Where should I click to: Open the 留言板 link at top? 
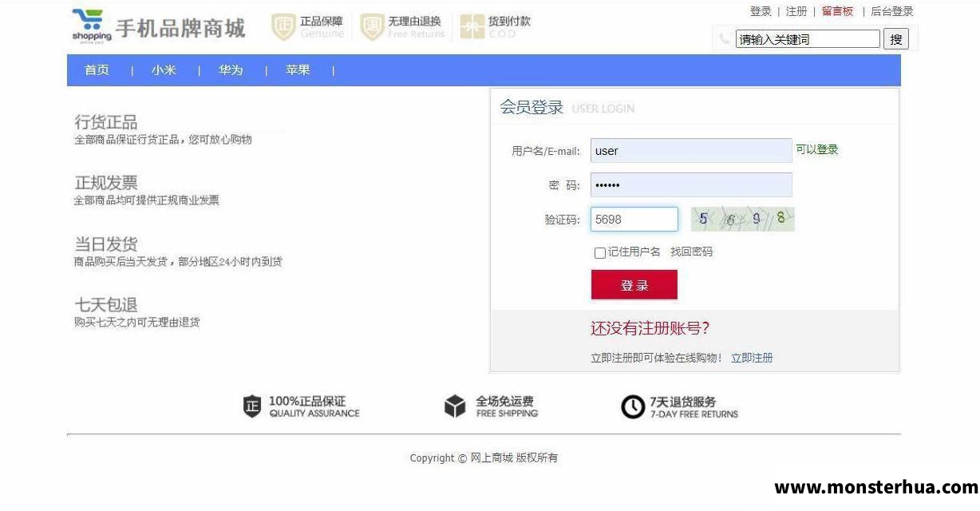tap(837, 11)
